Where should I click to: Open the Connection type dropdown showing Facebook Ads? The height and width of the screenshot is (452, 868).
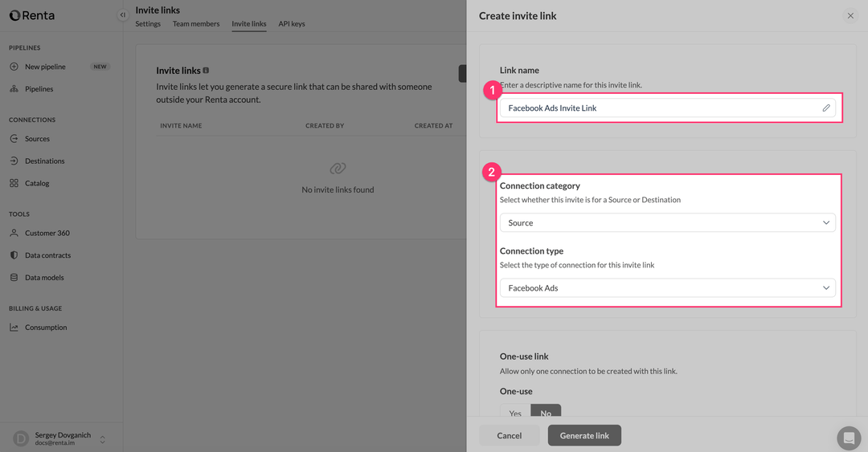pos(668,287)
